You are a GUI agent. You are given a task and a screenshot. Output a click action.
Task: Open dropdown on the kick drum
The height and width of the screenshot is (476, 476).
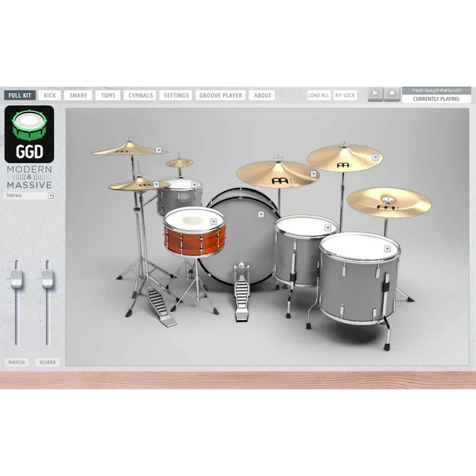261,214
